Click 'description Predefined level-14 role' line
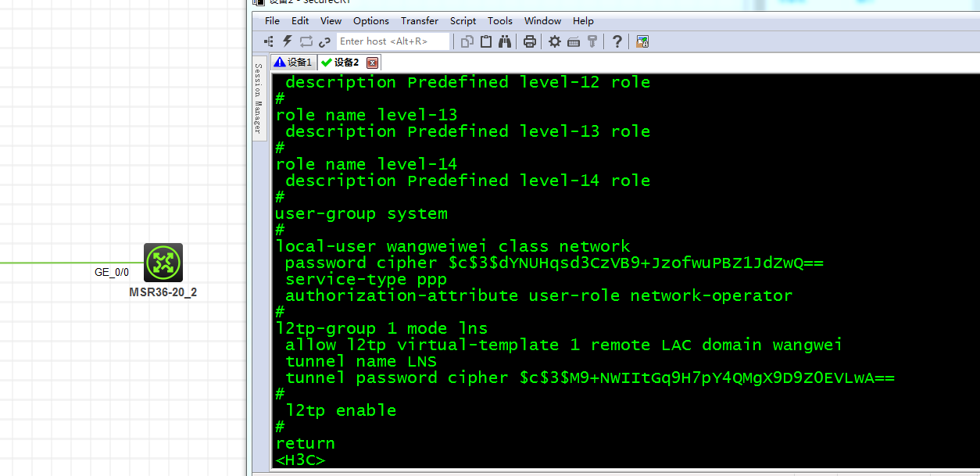Viewport: 980px width, 476px height. 467,181
